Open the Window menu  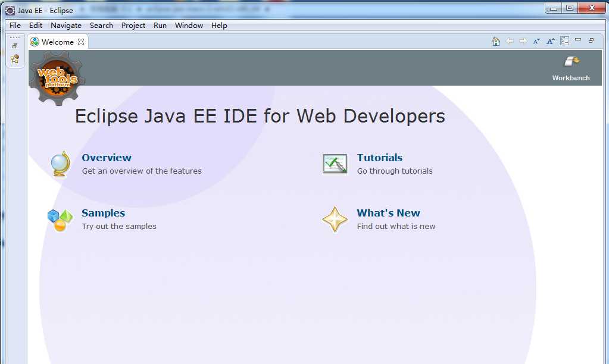189,25
